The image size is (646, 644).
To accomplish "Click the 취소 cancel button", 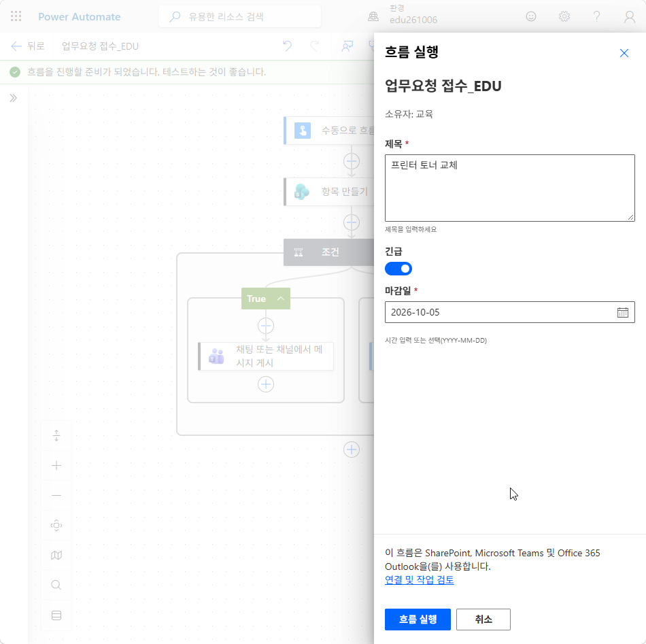I will point(483,620).
